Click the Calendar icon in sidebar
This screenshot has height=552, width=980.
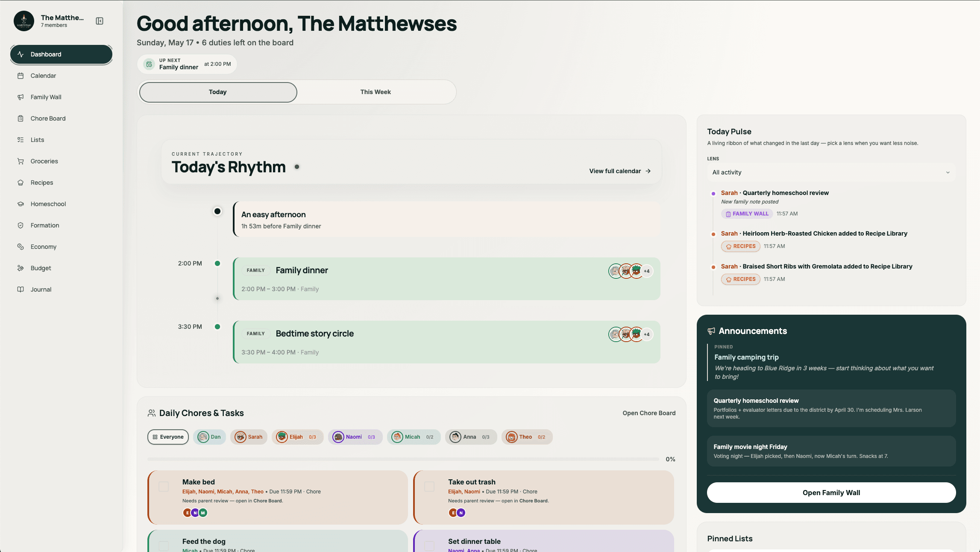click(21, 76)
